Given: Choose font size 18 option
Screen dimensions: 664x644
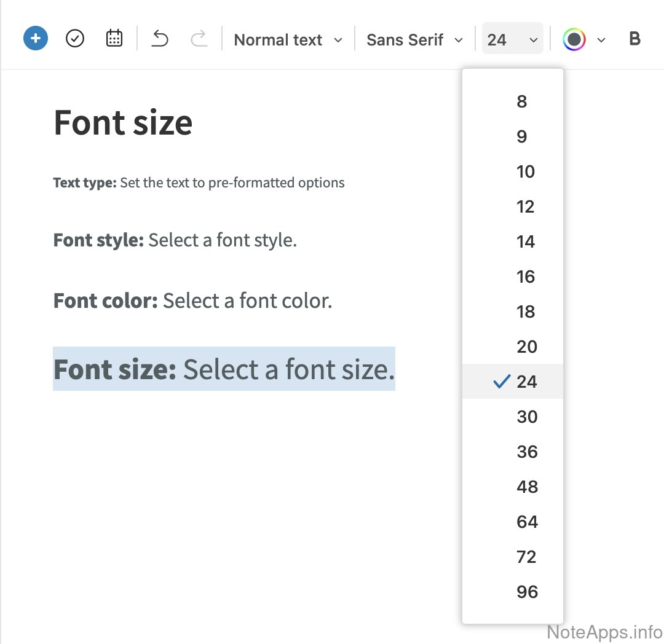Looking at the screenshot, I should click(526, 312).
